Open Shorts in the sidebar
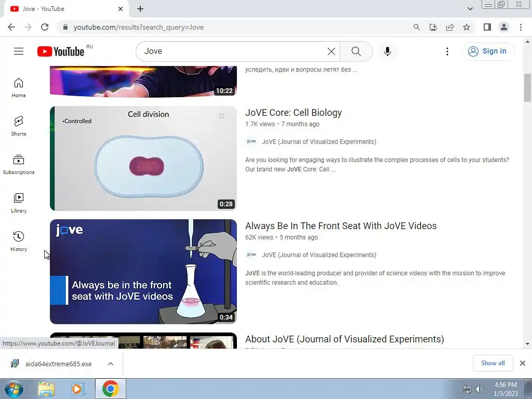The height and width of the screenshot is (399, 532). [x=19, y=126]
